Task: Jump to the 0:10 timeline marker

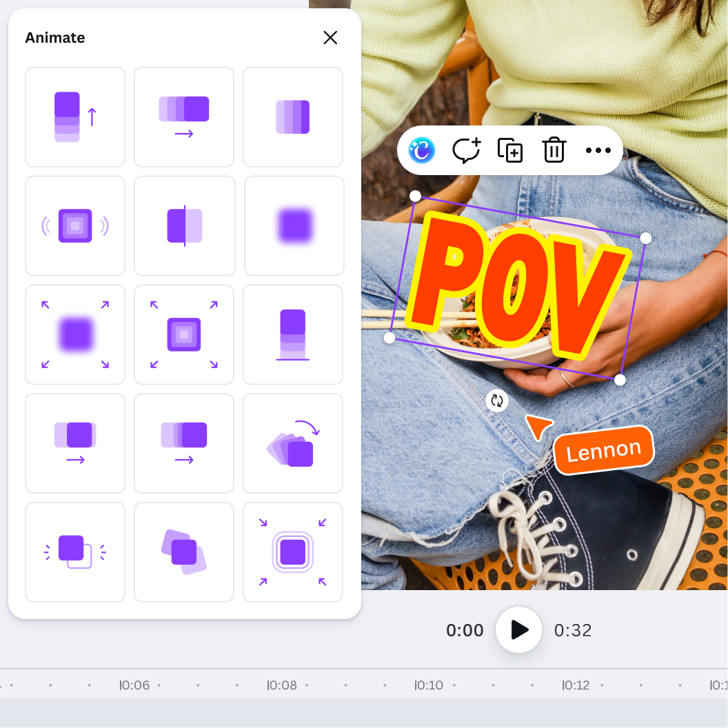Action: click(x=429, y=685)
